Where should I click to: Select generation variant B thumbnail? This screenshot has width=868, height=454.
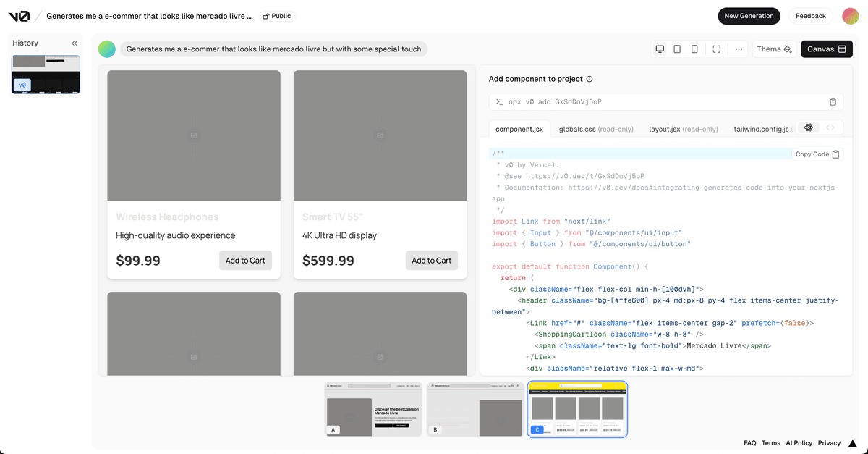(476, 409)
